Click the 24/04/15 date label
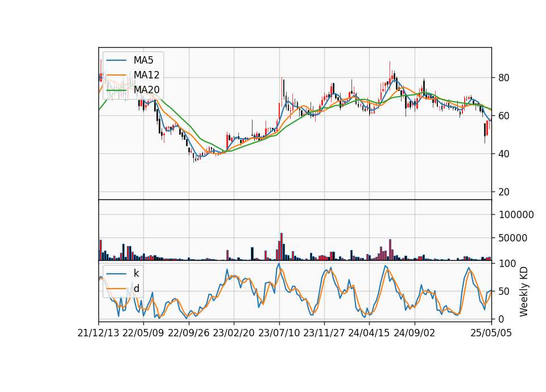546x392 pixels. [x=369, y=333]
